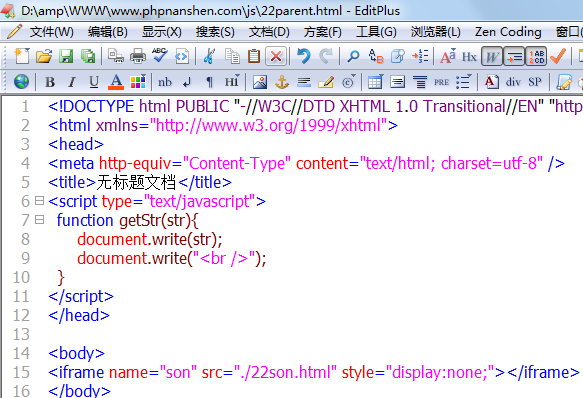
Task: Insert PRE tag
Action: coord(441,82)
